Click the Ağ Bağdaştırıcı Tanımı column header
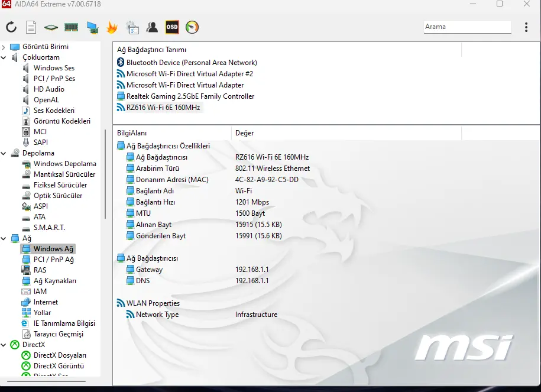The height and width of the screenshot is (392, 541). [x=287, y=50]
